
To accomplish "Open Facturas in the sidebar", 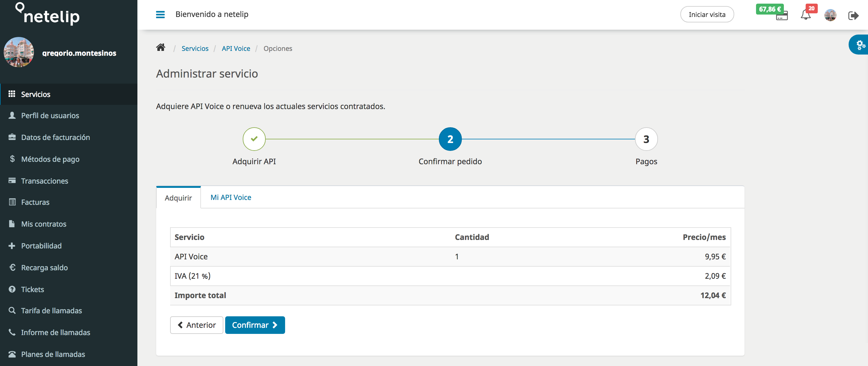I will (x=69, y=202).
